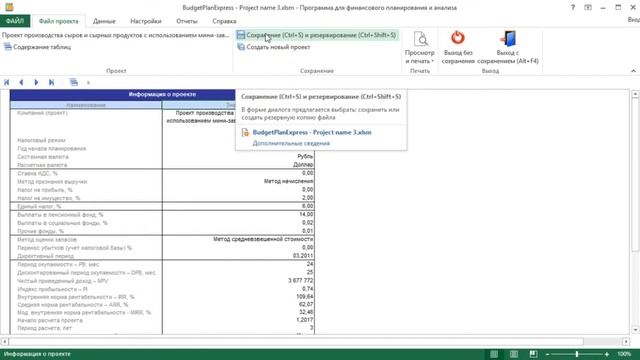The image size is (640, 360).
Task: Click the help question mark icon
Action: 573,7
